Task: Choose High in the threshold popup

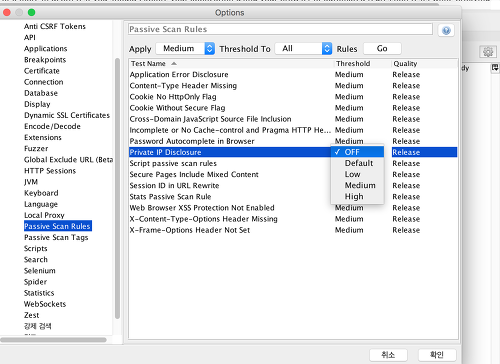Action: tap(357, 197)
